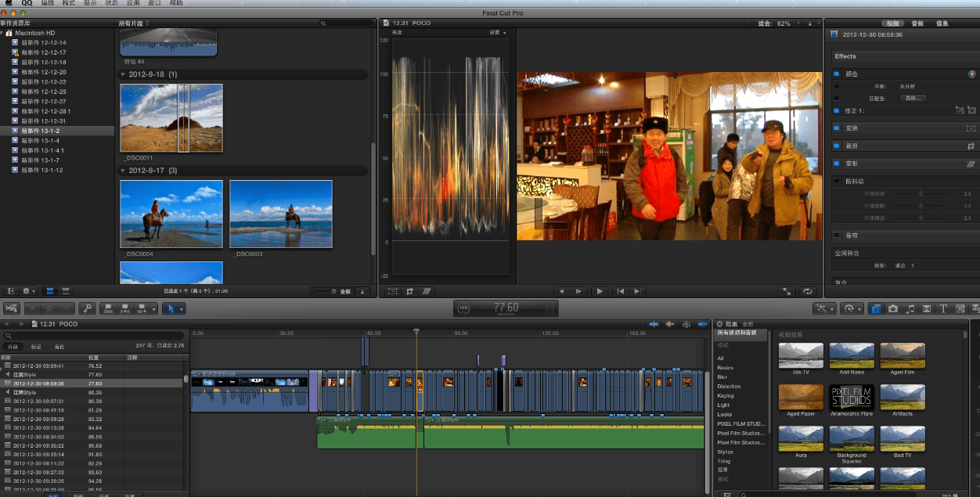Collapse the 2012-9-18 clip group
Viewport: 980px width, 497px height.
point(123,74)
